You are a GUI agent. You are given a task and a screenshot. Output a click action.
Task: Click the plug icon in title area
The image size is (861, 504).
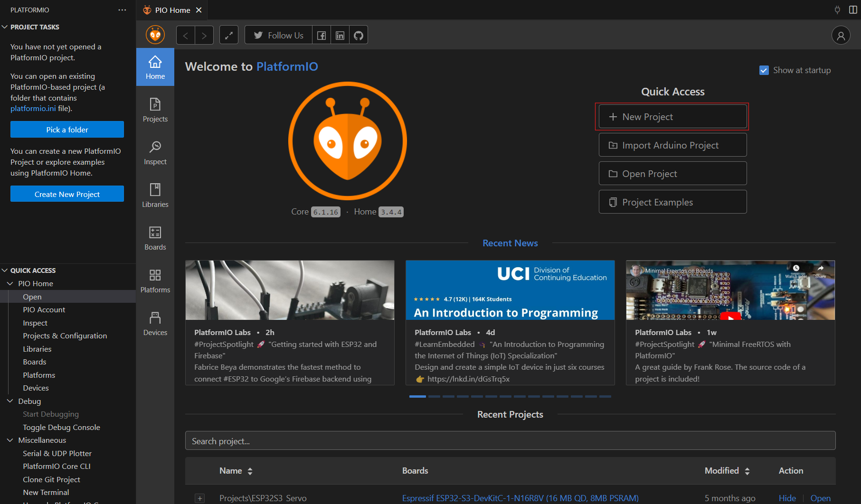pyautogui.click(x=837, y=10)
